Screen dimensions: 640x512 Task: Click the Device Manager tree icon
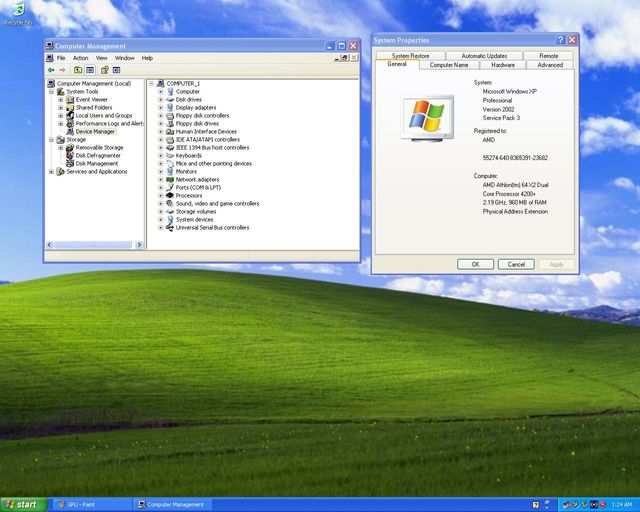[70, 131]
